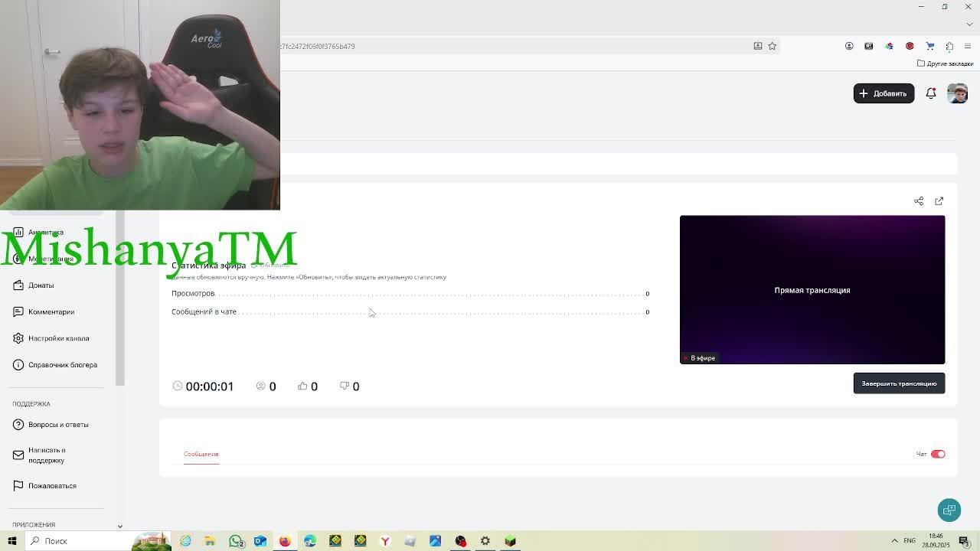The height and width of the screenshot is (551, 980).
Task: Open the notifications bell
Action: coord(931,93)
